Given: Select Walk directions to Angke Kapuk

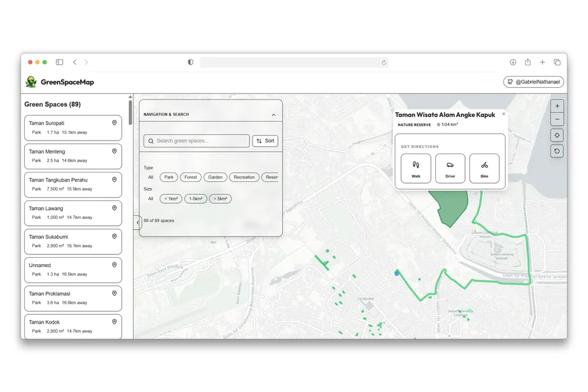Looking at the screenshot, I should click(416, 168).
